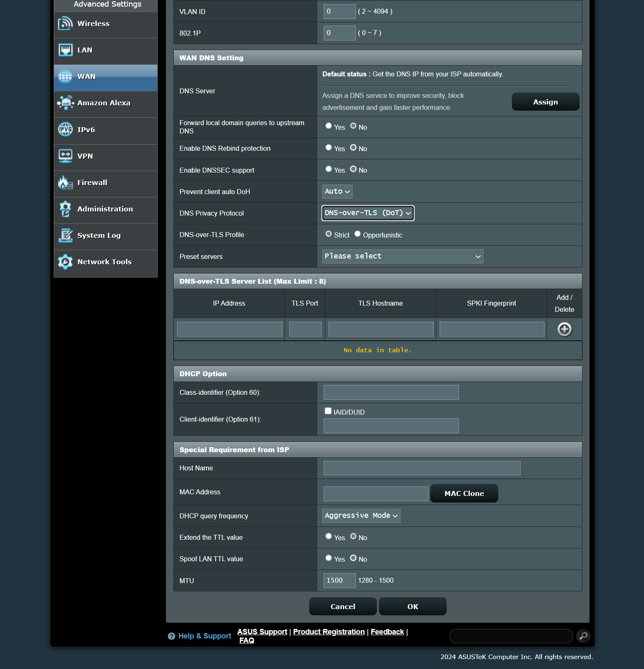
Task: Click the VPN monitor icon
Action: 65,156
